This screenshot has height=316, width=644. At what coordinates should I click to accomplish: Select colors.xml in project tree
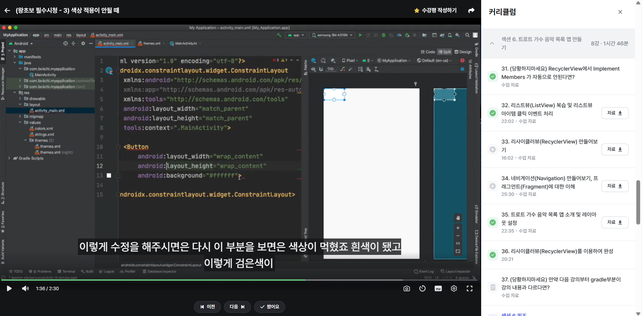click(44, 128)
